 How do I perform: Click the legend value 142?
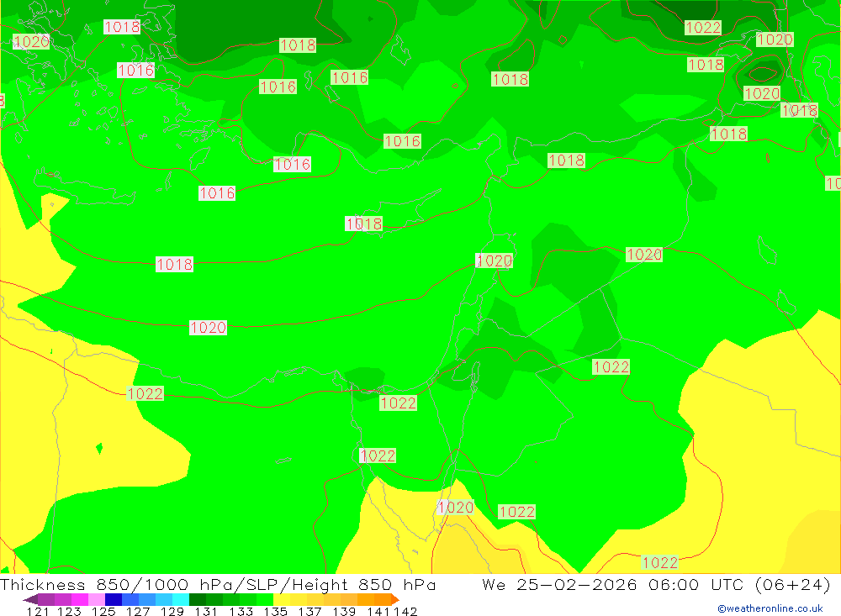point(405,611)
